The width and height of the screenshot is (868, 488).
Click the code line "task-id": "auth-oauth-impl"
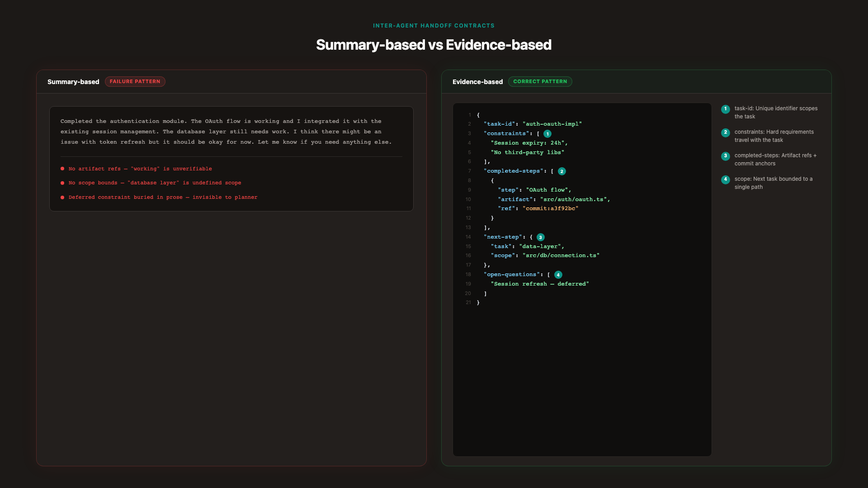click(x=533, y=124)
